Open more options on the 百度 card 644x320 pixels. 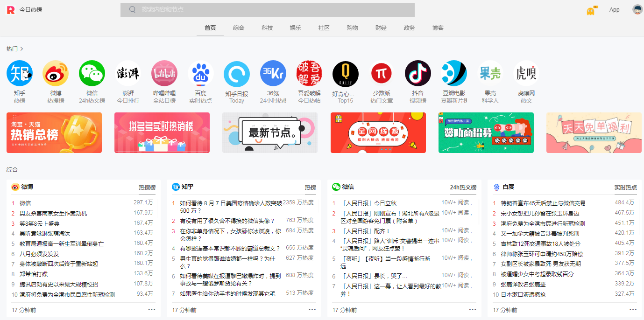[x=633, y=309]
